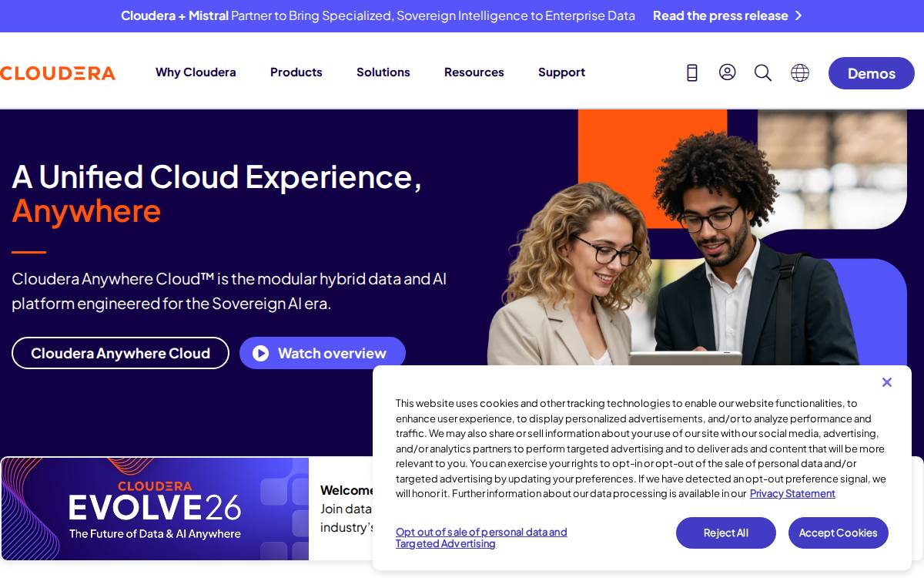Open the Products menu
Viewport: 924px width, 578px height.
(x=296, y=72)
